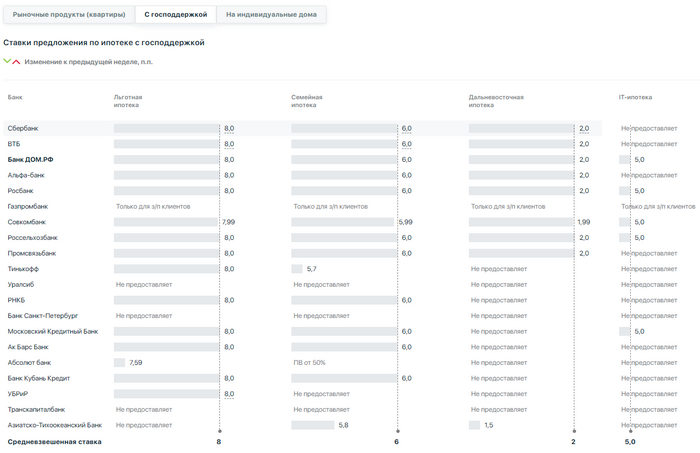
Task: Click УБРиР's underlined 8,0 rate
Action: (x=229, y=394)
